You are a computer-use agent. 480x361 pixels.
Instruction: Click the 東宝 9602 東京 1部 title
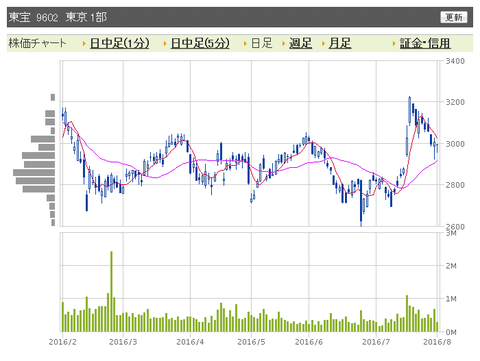(x=58, y=17)
